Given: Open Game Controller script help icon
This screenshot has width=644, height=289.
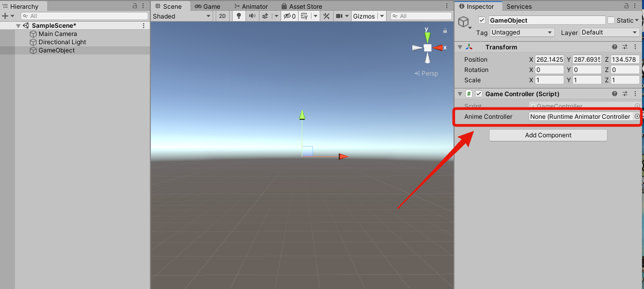Looking at the screenshot, I should pos(615,94).
